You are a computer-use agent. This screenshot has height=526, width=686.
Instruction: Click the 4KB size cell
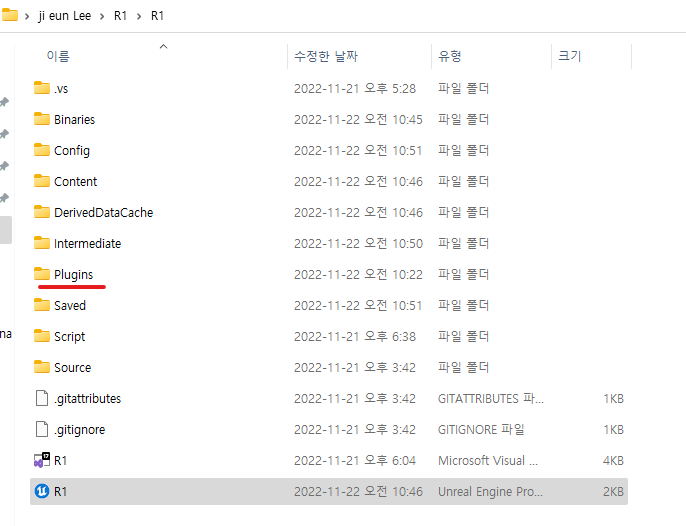613,461
